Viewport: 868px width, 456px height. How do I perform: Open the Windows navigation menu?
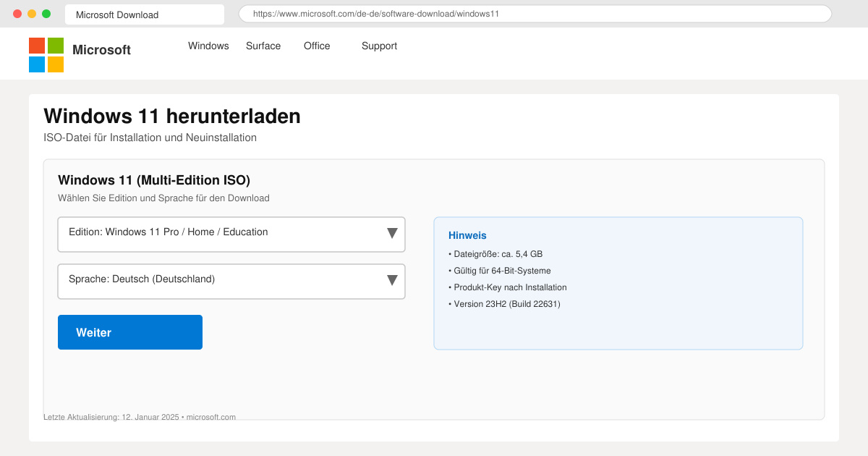208,46
